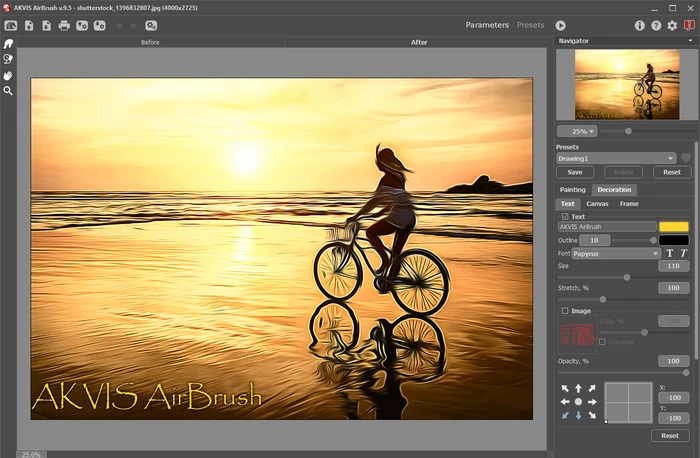Image resolution: width=700 pixels, height=458 pixels.
Task: Click the Stretch slider handle
Action: (x=603, y=300)
